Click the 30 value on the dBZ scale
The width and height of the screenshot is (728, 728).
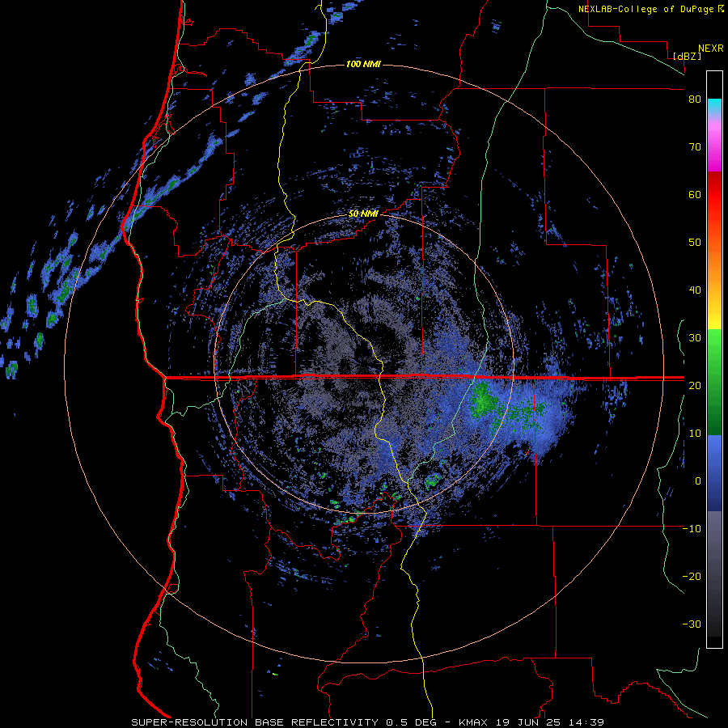point(695,338)
